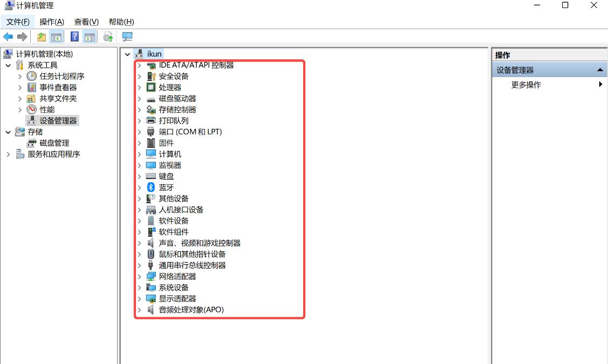Select 设备管理器 header in actions pane

(x=515, y=70)
